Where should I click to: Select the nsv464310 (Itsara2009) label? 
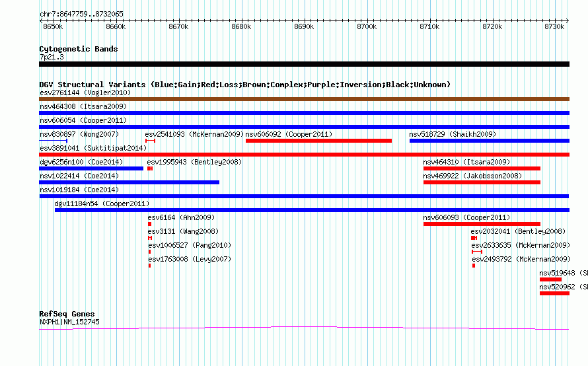click(466, 162)
